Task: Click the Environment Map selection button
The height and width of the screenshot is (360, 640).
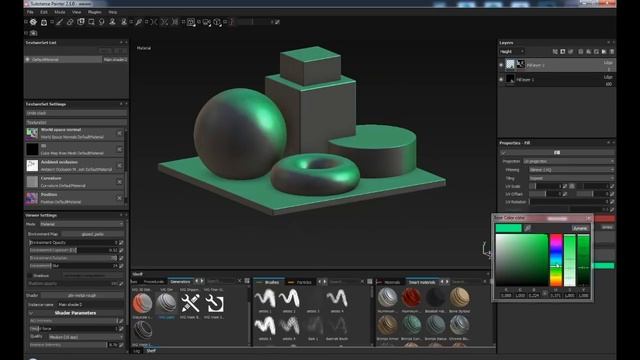Action: pyautogui.click(x=93, y=234)
